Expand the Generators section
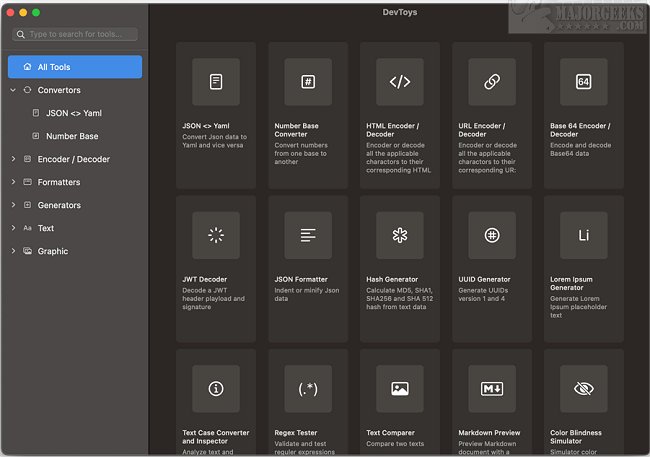Screen dimensions: 650x457 (x=13, y=205)
